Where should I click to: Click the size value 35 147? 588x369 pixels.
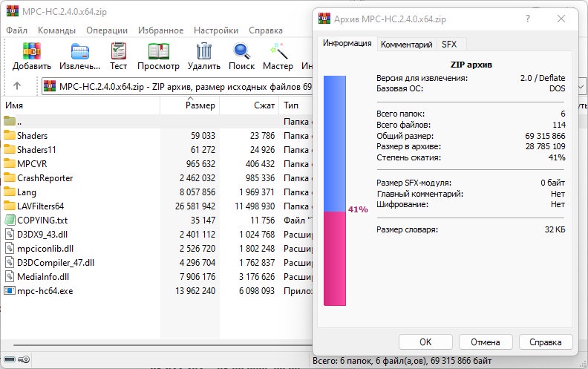tap(203, 220)
